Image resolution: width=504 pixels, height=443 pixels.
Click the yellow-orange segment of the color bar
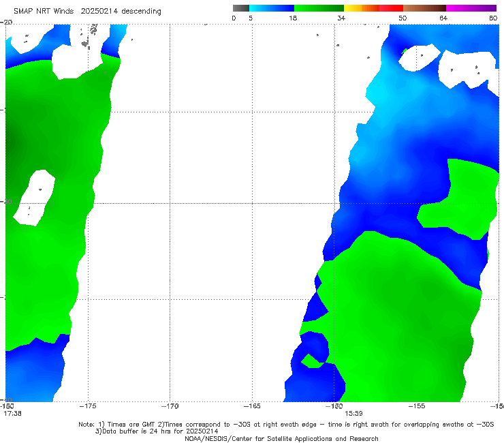point(362,8)
